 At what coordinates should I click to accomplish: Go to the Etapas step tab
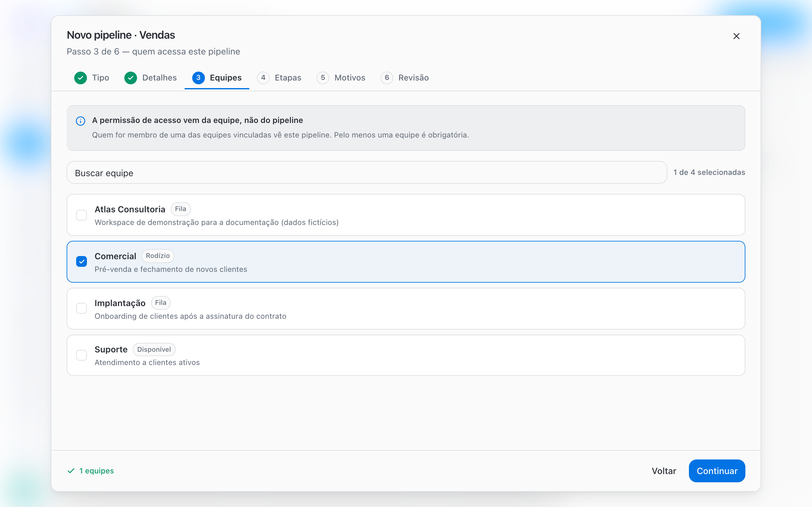coord(279,78)
